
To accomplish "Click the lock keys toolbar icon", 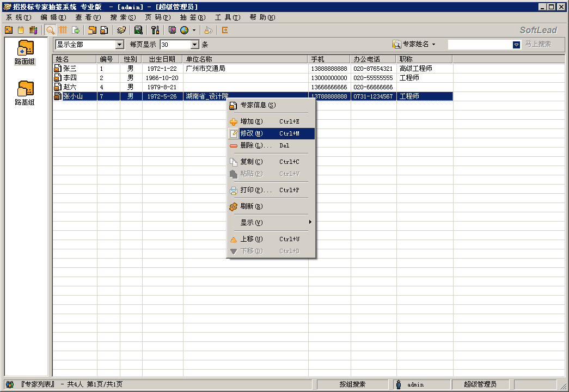I will coord(209,30).
